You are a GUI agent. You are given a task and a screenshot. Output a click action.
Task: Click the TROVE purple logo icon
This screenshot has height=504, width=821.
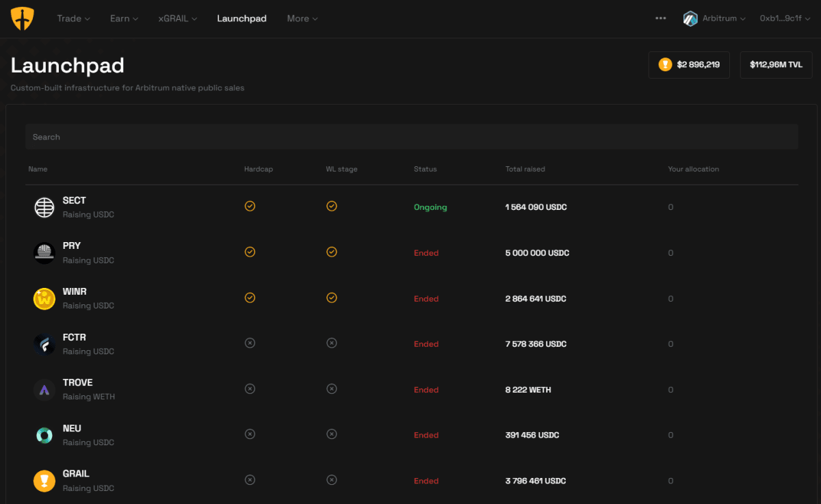[x=44, y=390]
